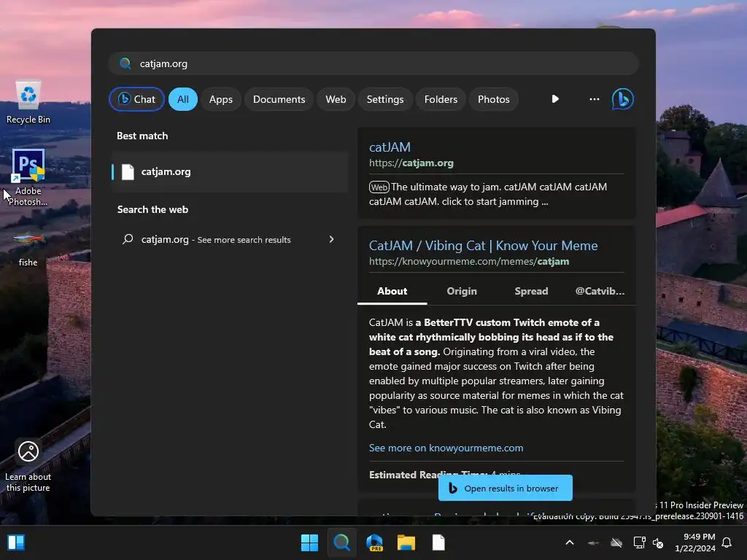Screen dimensions: 747x560
Task: Filter results by Settings
Action: [385, 99]
